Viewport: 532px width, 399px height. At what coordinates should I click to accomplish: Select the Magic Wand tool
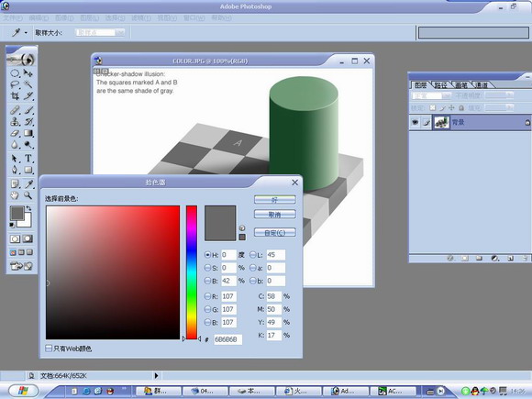(28, 84)
